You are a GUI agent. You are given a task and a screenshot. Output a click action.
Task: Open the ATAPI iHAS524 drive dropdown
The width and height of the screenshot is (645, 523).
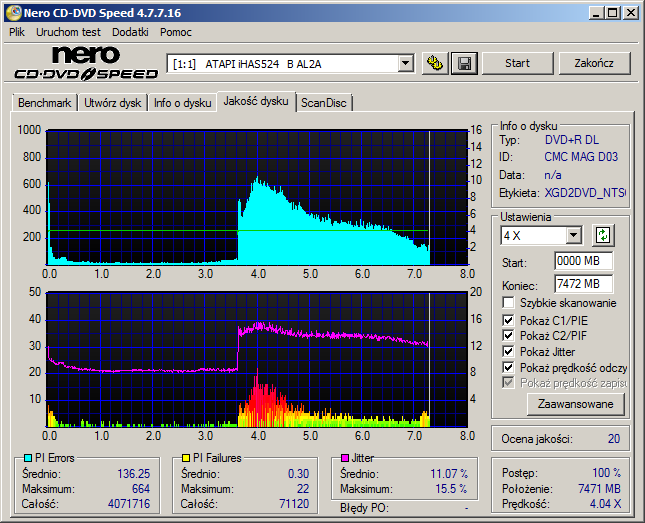tap(406, 63)
